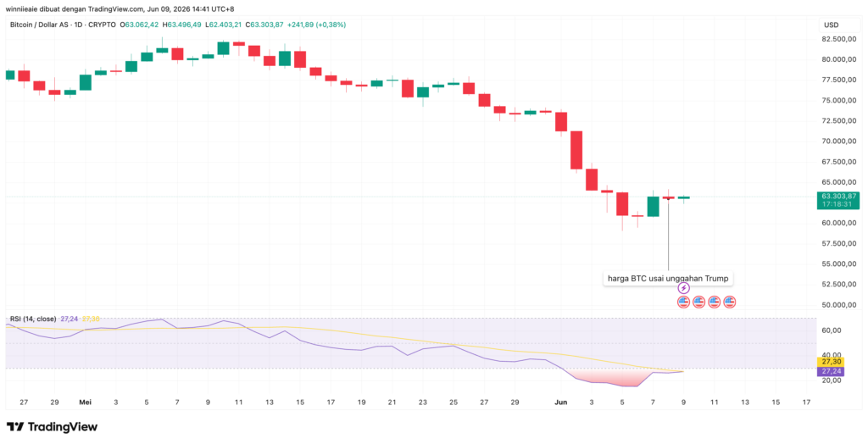Click the 'Jun' month label on time axis

click(x=560, y=402)
